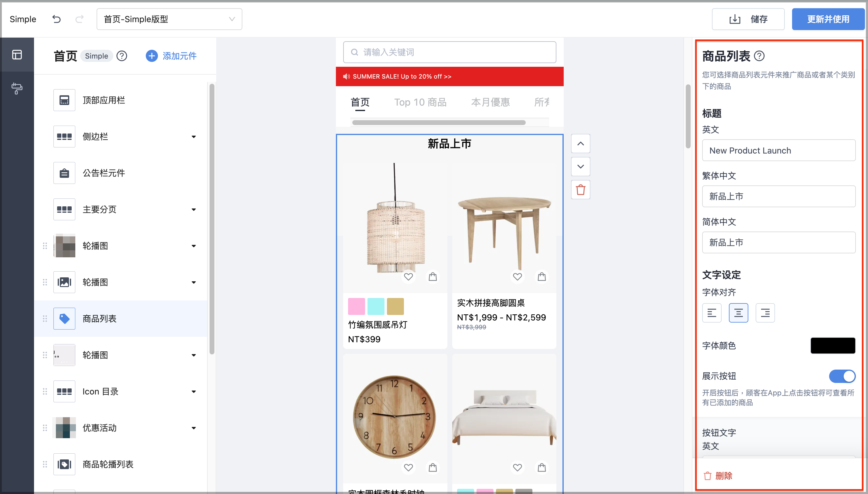
Task: Click the redo arrow icon
Action: 80,19
